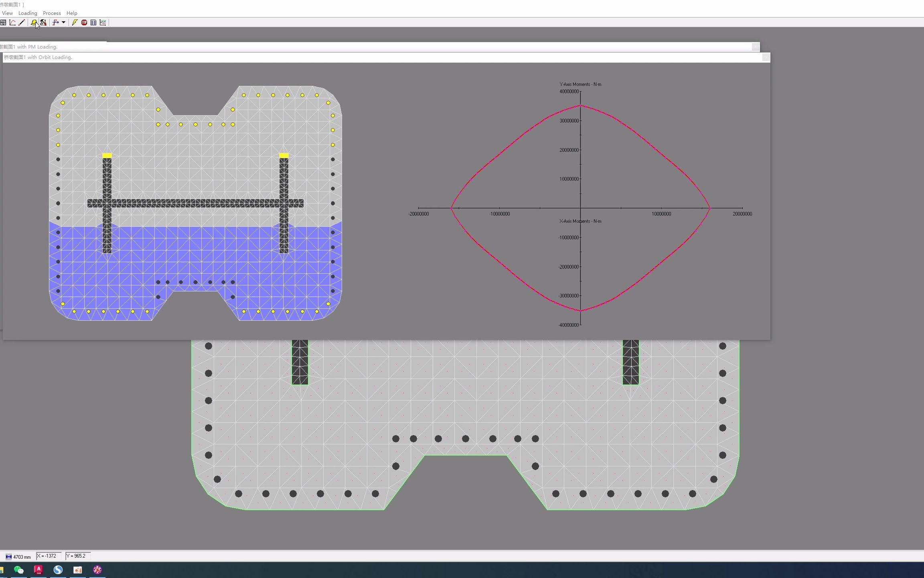Click the 4703 mm dimension scale icon
Screen dimensions: 924x578
[x=8, y=557]
